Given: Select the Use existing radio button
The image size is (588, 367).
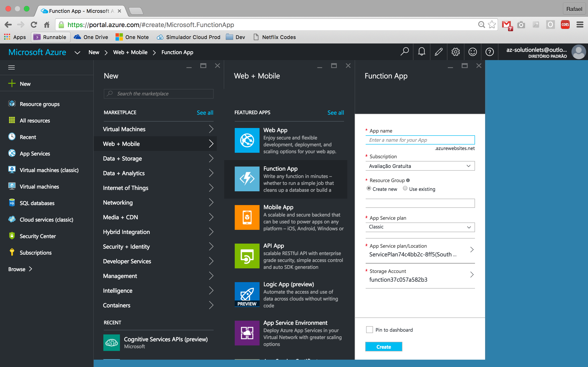Looking at the screenshot, I should (405, 188).
